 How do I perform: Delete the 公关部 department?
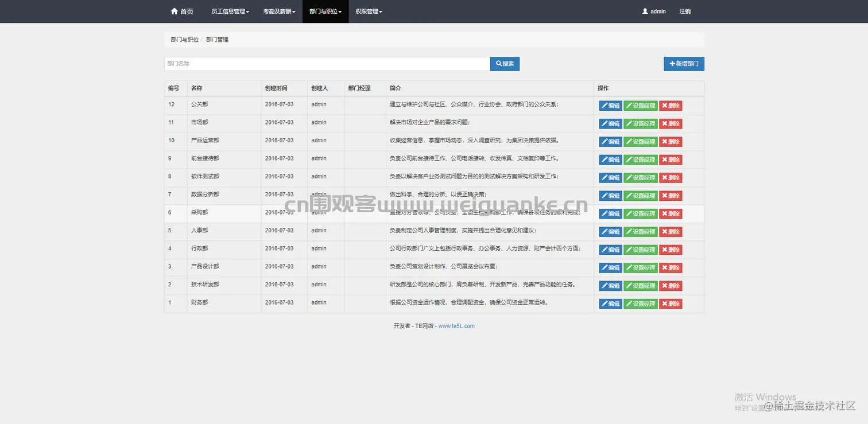pos(671,106)
